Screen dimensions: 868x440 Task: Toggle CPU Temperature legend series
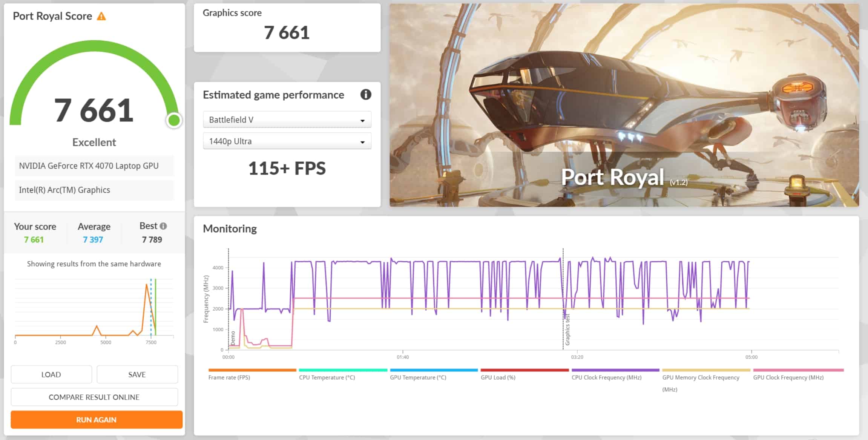click(327, 377)
